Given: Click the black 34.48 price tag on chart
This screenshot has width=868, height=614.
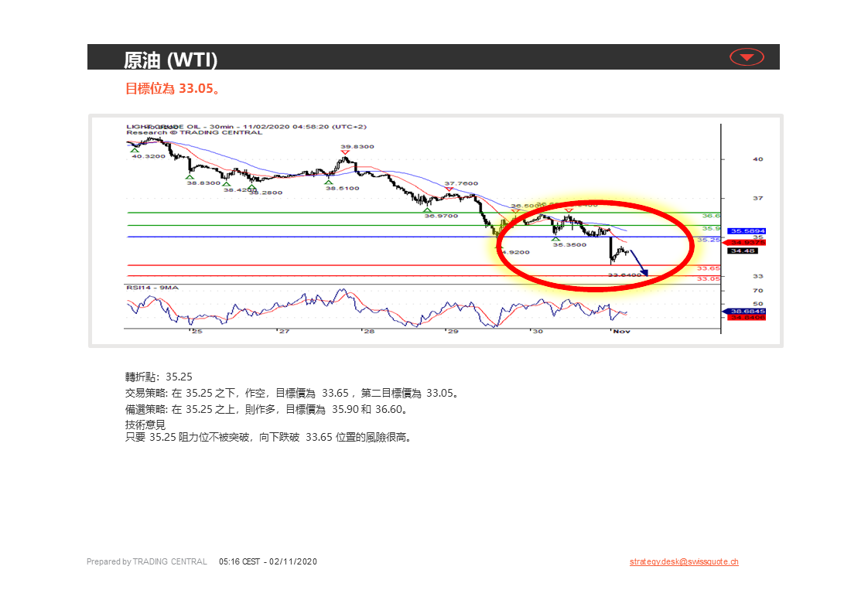Looking at the screenshot, I should pyautogui.click(x=743, y=251).
